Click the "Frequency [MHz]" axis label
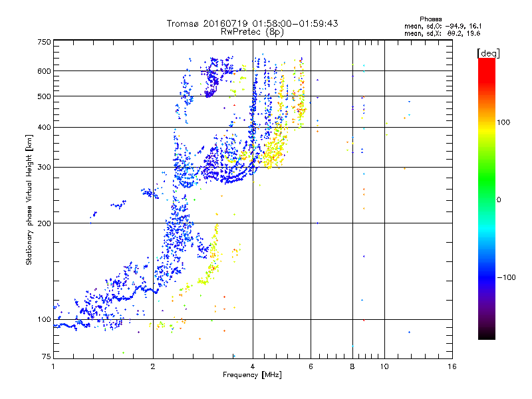Viewport: 532px width, 399px height. [x=252, y=375]
